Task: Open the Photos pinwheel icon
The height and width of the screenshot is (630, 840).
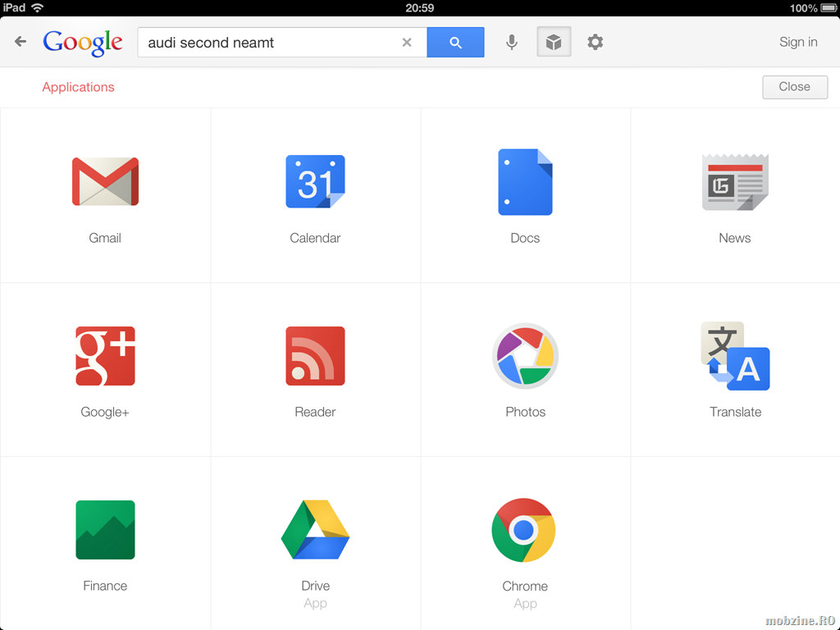Action: tap(525, 356)
